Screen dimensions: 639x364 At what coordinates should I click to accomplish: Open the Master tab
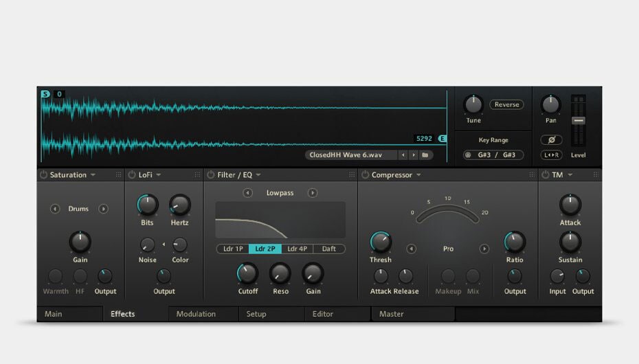click(x=392, y=314)
